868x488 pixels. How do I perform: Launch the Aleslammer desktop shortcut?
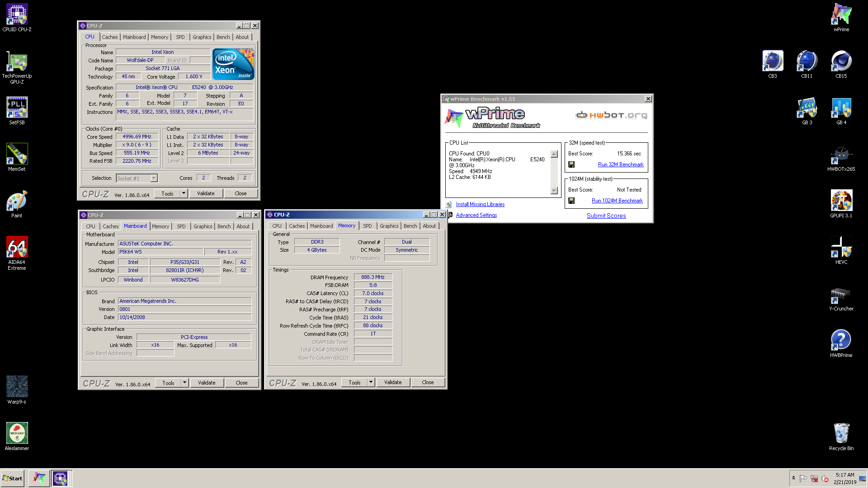pyautogui.click(x=17, y=436)
